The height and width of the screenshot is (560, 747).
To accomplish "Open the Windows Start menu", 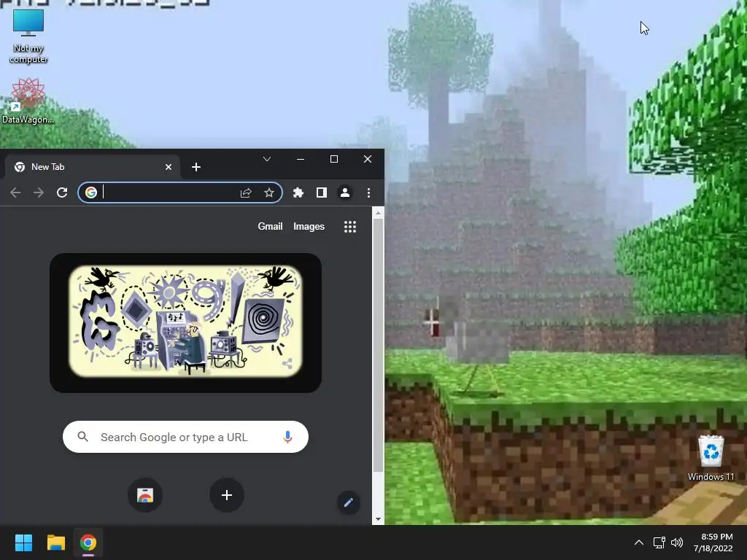I will click(x=24, y=542).
